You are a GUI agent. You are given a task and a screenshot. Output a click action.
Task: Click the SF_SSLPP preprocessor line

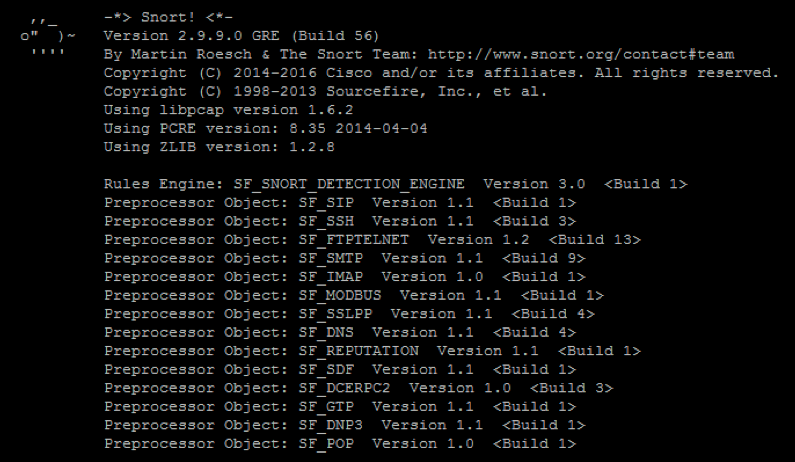[349, 313]
